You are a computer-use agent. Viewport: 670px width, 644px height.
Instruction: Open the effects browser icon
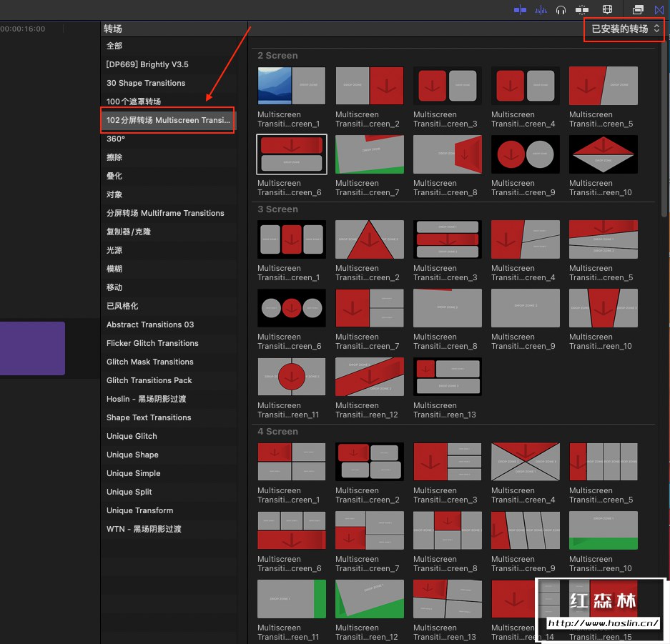638,10
